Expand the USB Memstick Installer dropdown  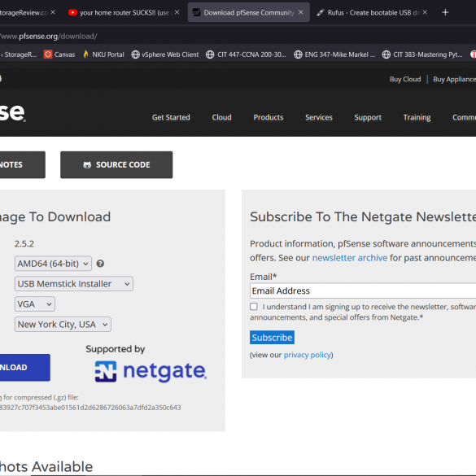tap(74, 284)
